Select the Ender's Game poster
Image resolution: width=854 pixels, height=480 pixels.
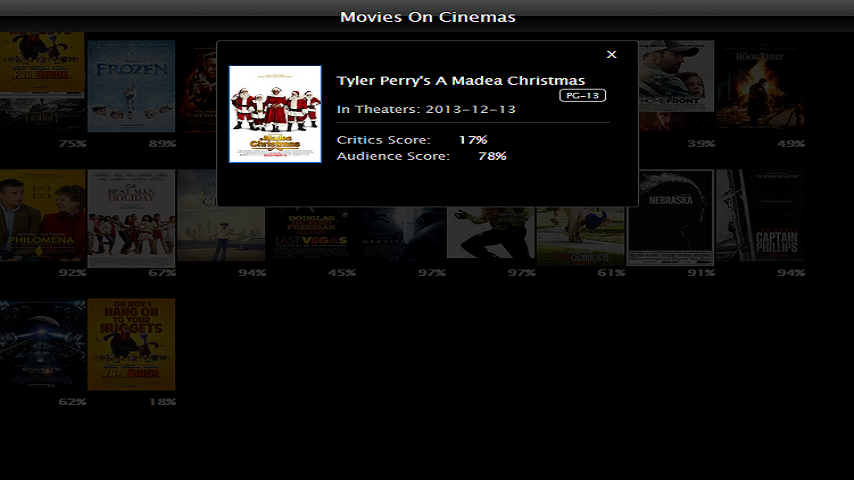click(x=42, y=344)
